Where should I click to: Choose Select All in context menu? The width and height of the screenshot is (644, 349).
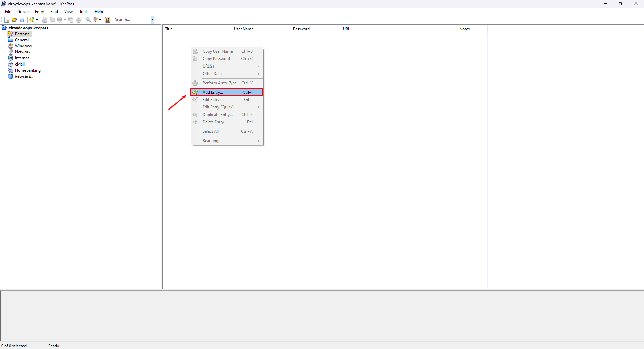(x=227, y=131)
